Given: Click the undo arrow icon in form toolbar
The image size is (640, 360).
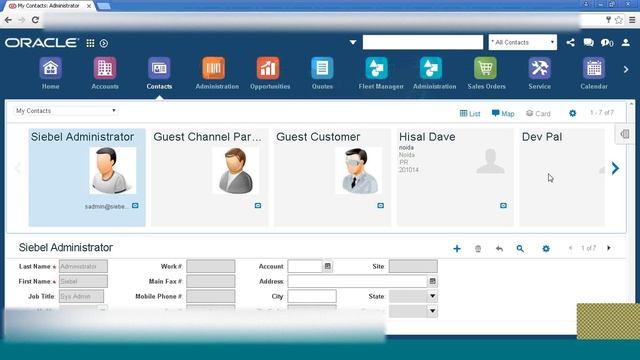Looking at the screenshot, I should coord(499,248).
